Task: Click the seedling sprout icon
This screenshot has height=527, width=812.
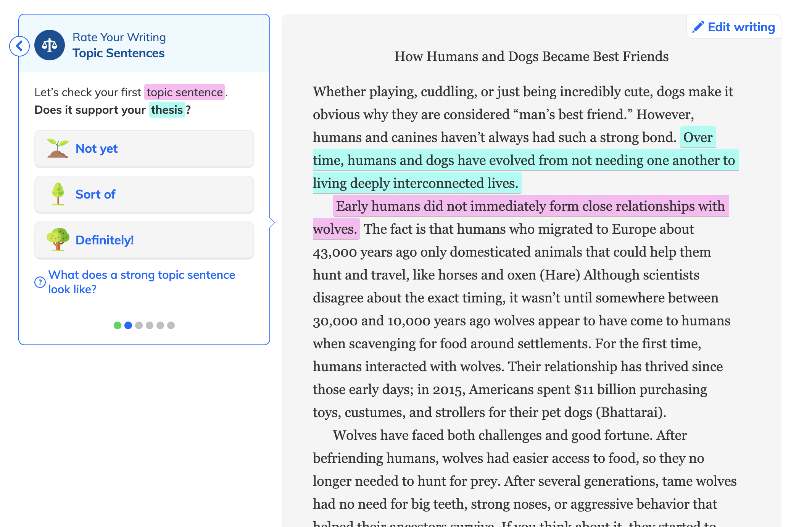Action: (57, 149)
